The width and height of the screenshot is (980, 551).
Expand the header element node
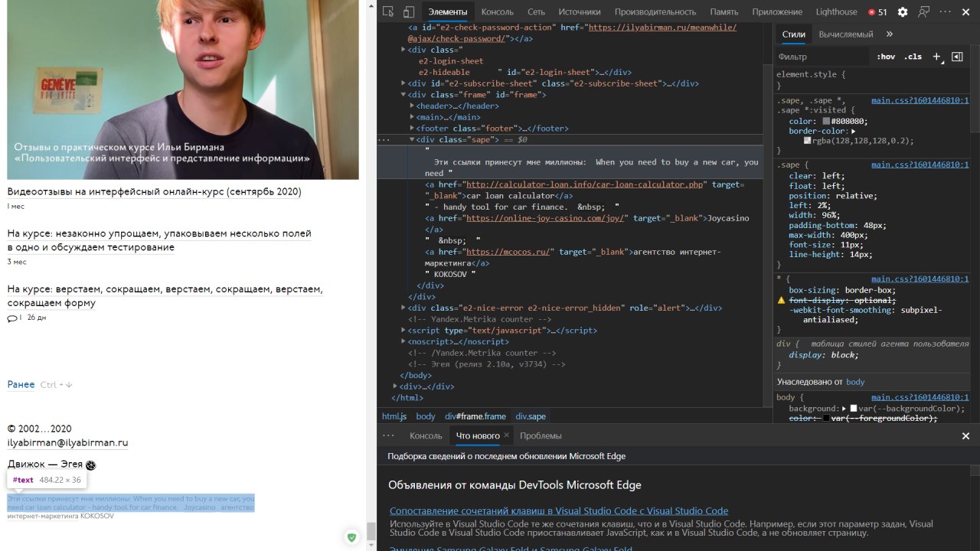pos(412,106)
